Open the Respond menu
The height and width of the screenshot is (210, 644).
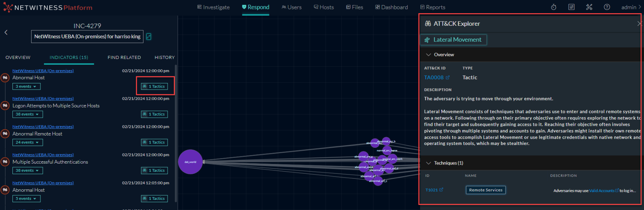[x=255, y=7]
